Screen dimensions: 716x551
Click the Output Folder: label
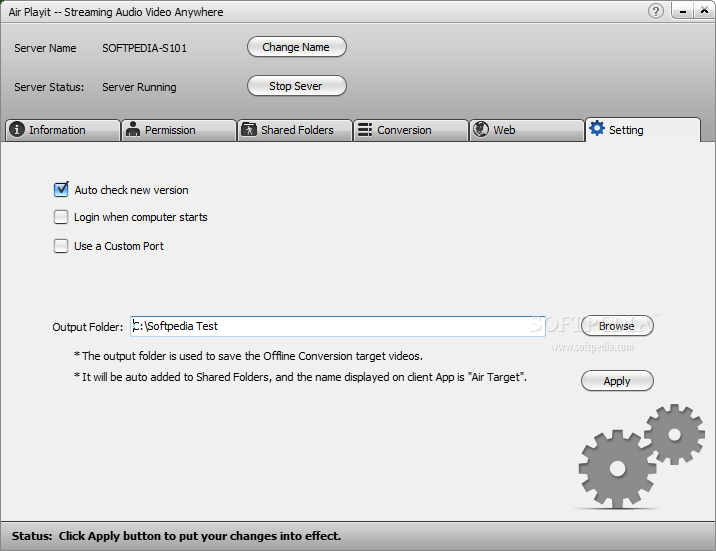[88, 327]
